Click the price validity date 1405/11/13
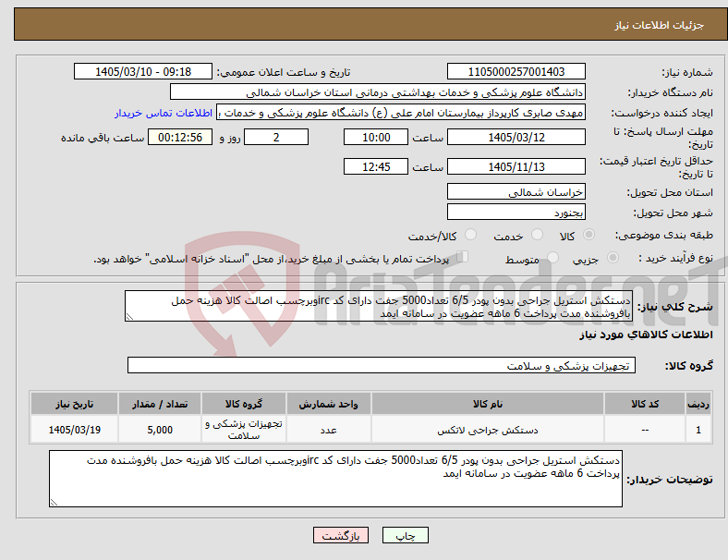This screenshot has width=728, height=560. tap(516, 166)
